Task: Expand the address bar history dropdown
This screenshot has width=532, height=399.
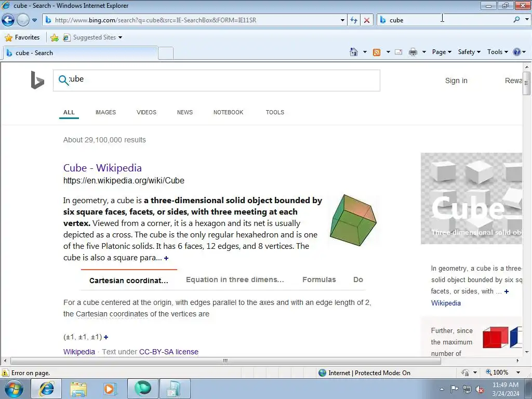Action: point(342,20)
